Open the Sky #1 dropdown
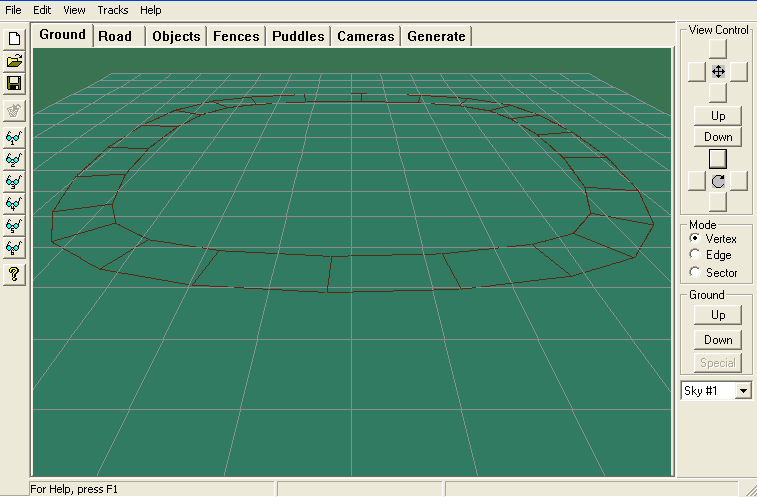 [743, 390]
